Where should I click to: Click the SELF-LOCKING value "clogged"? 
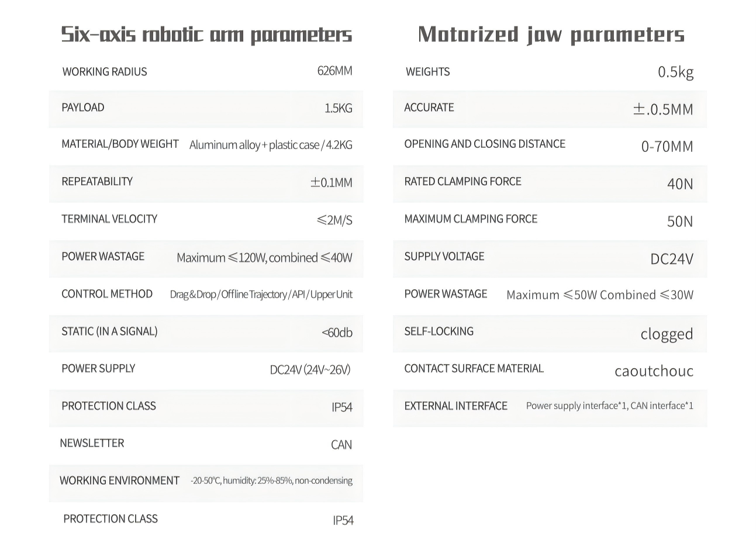tap(667, 334)
